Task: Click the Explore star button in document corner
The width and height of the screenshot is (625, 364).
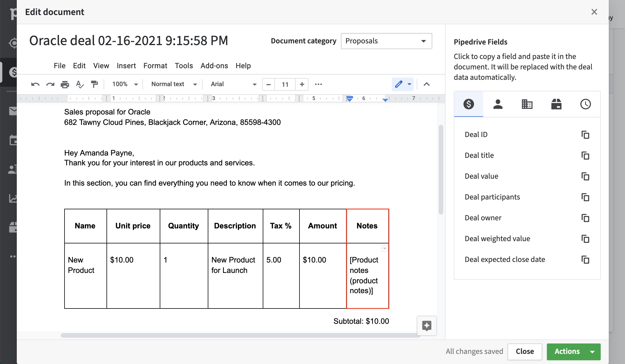Action: (427, 326)
